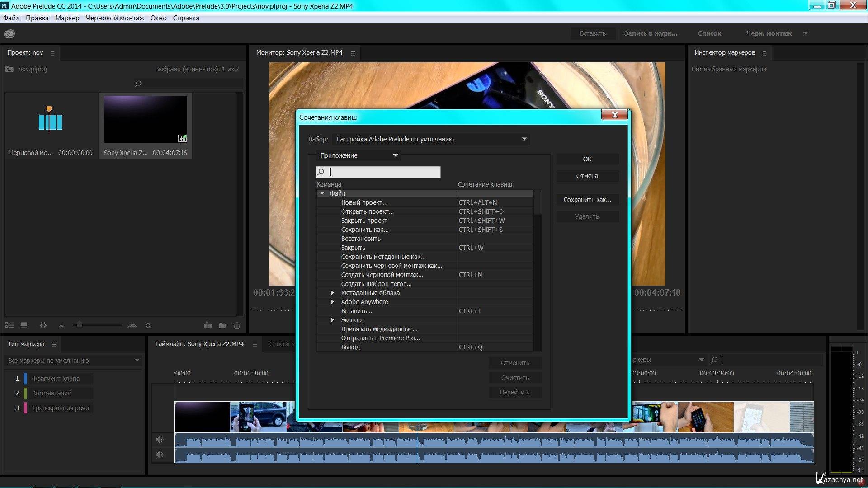Open the Файл menu

click(x=11, y=18)
